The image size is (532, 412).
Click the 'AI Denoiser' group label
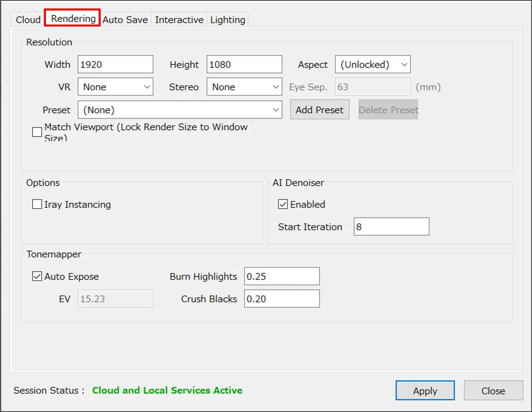(298, 183)
